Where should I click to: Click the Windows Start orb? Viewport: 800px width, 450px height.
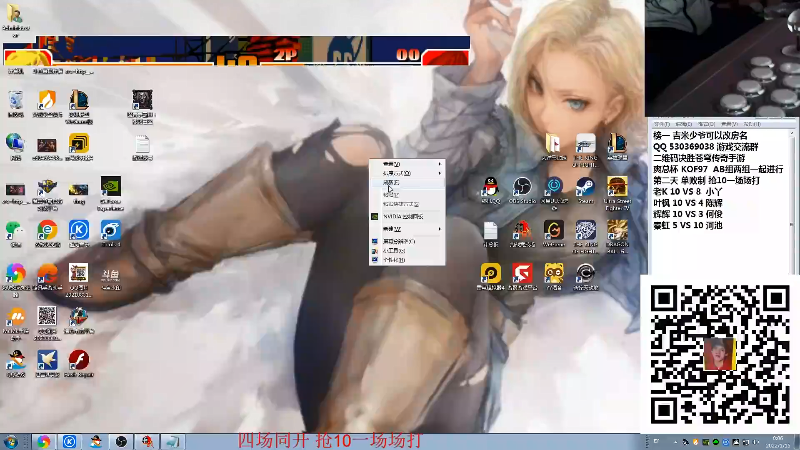pos(10,441)
